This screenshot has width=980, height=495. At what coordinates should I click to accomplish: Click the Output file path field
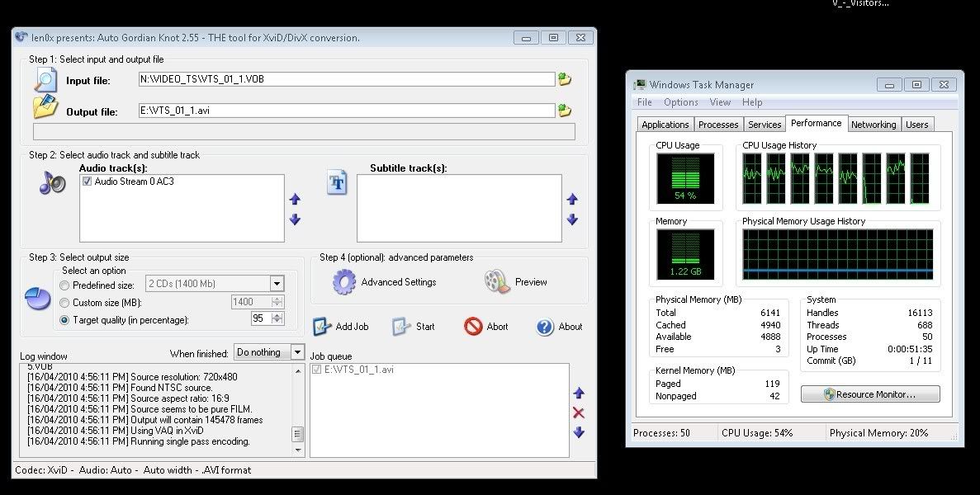[347, 111]
